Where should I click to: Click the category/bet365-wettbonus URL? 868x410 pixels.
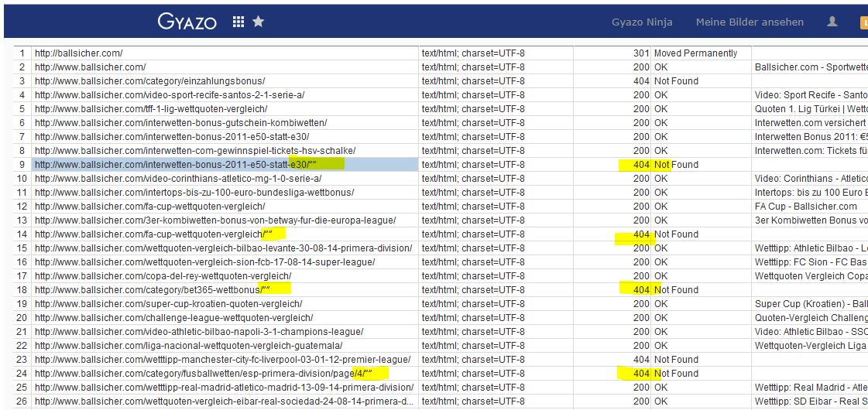point(153,290)
